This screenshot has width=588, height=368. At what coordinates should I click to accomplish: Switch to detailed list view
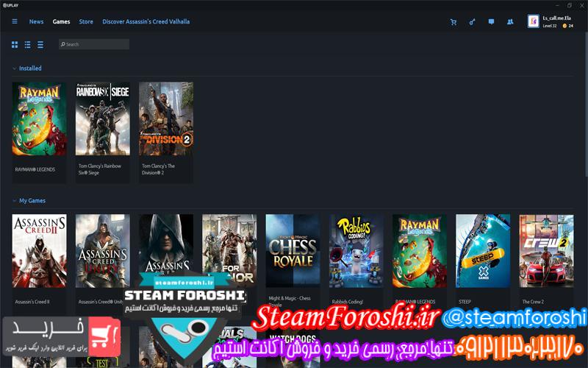(x=27, y=44)
